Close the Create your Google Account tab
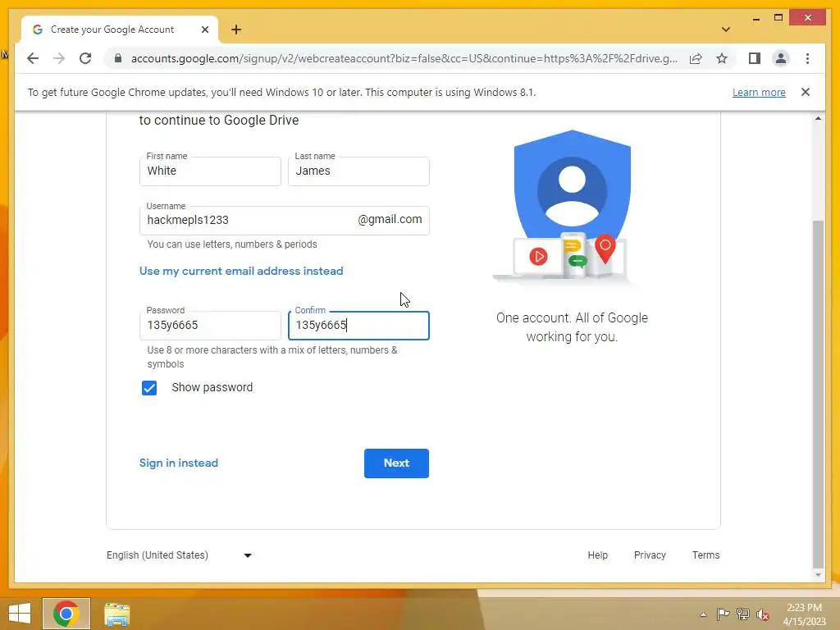 pyautogui.click(x=204, y=30)
